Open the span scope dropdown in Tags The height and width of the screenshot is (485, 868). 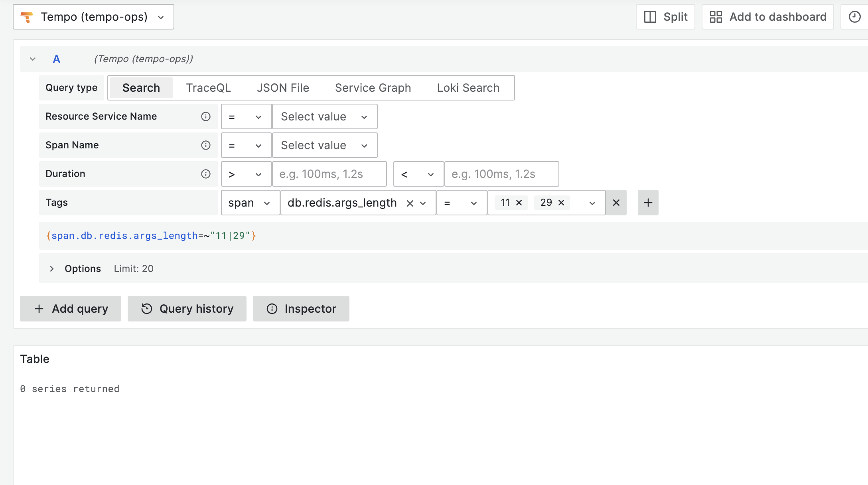[x=250, y=203]
